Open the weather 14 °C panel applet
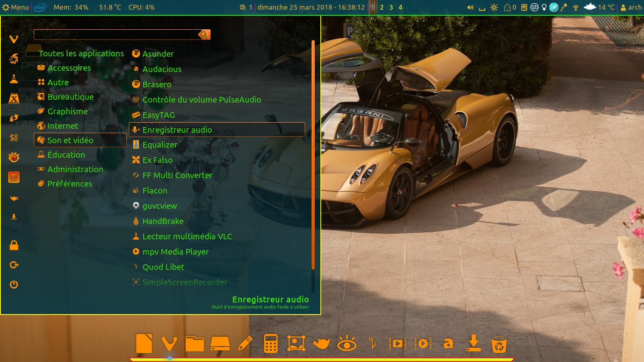 [x=600, y=7]
